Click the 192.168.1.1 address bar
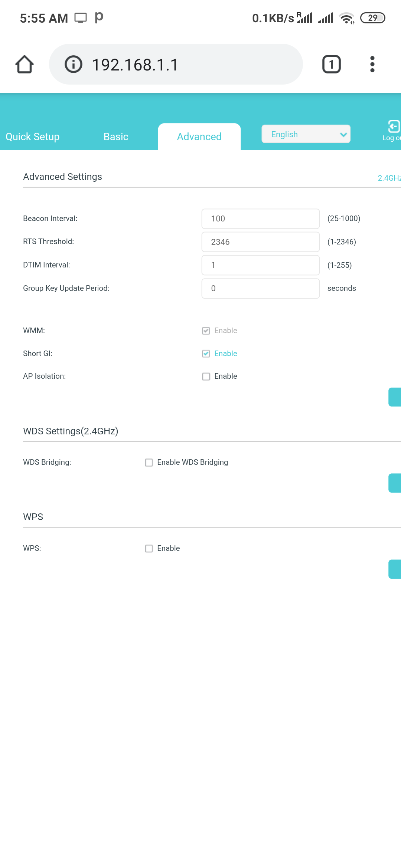Viewport: 401px width, 868px height. click(176, 65)
